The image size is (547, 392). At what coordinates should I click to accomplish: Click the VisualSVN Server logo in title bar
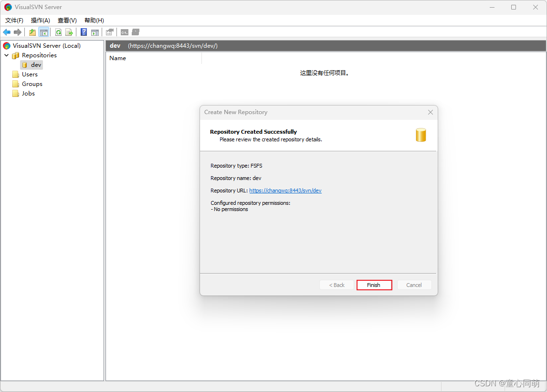tap(8, 7)
